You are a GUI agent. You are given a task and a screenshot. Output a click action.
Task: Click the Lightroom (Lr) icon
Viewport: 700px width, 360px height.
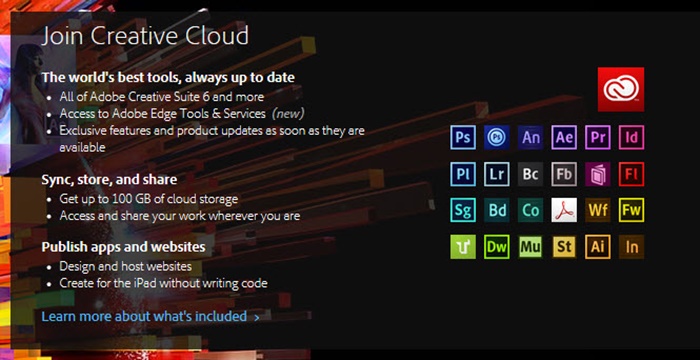click(x=496, y=174)
